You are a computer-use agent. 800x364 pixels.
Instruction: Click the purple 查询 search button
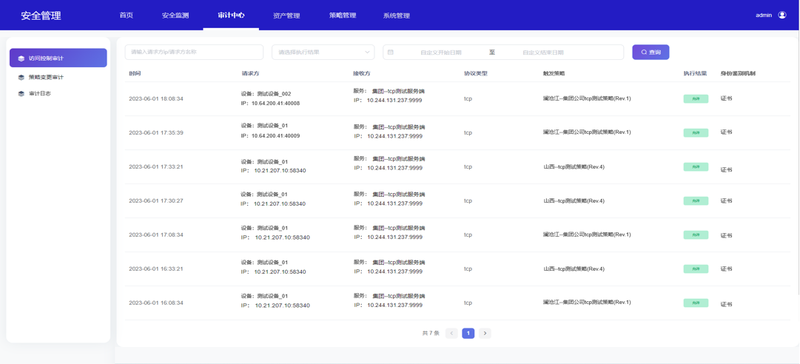click(651, 52)
